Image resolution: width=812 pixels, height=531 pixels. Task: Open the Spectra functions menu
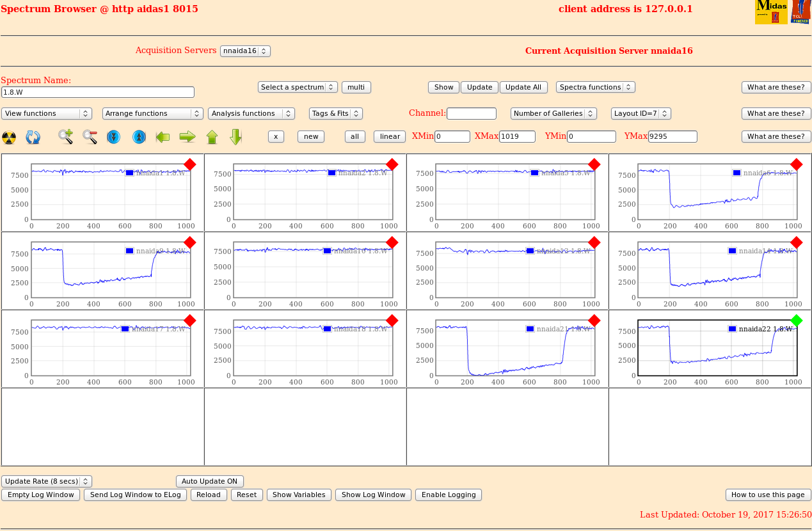[x=595, y=87]
